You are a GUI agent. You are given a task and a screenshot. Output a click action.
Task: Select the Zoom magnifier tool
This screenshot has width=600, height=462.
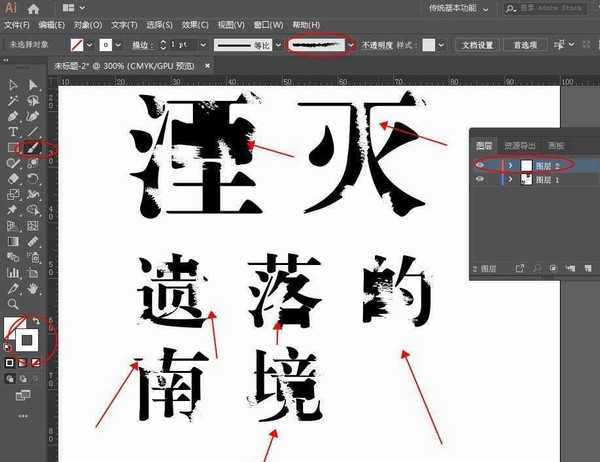13,304
